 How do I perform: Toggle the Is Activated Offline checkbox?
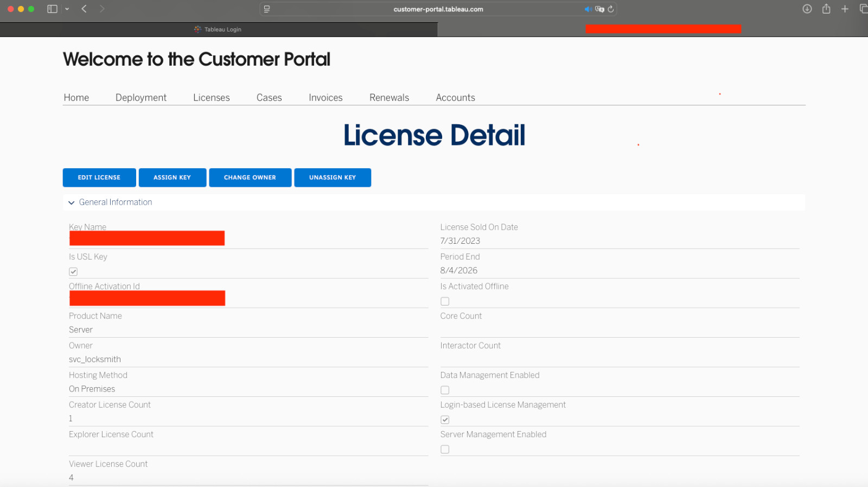pos(445,301)
